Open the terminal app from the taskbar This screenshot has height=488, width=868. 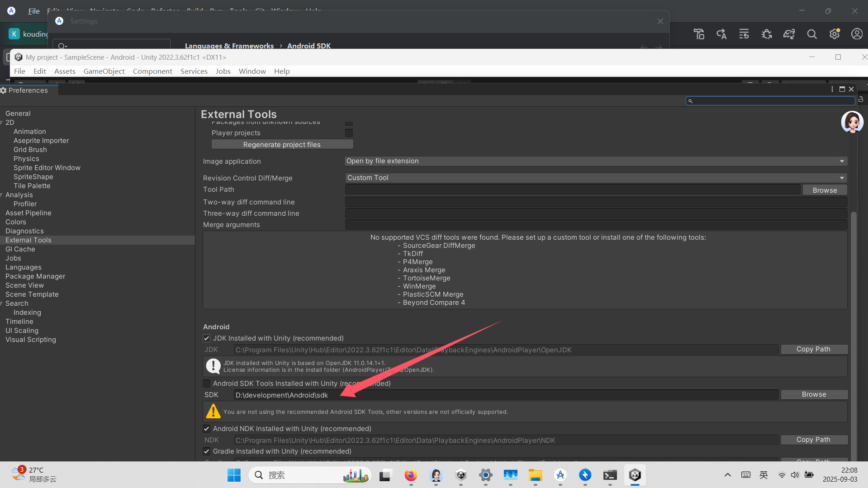[x=610, y=475]
